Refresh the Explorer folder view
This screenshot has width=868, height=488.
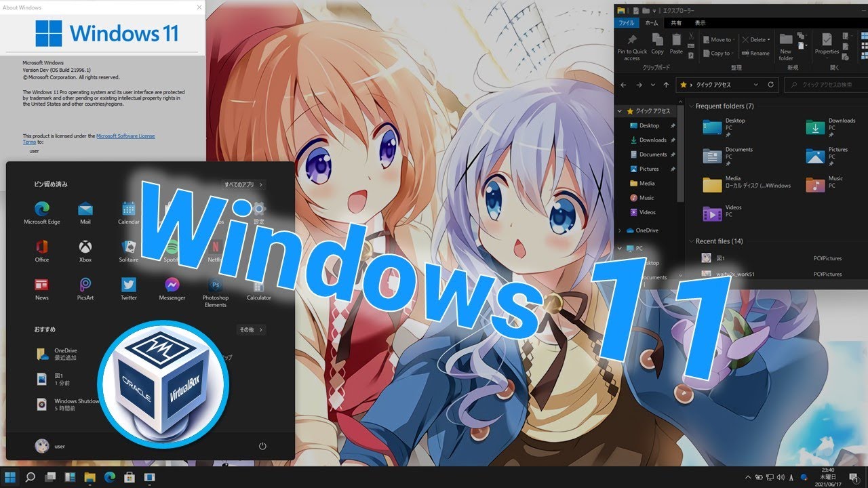pos(770,85)
